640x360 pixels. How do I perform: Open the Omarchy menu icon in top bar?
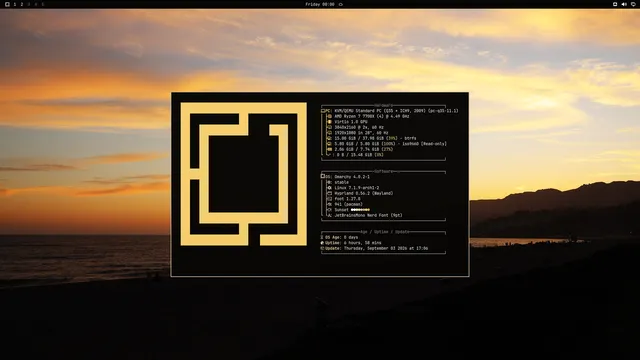click(x=7, y=4)
